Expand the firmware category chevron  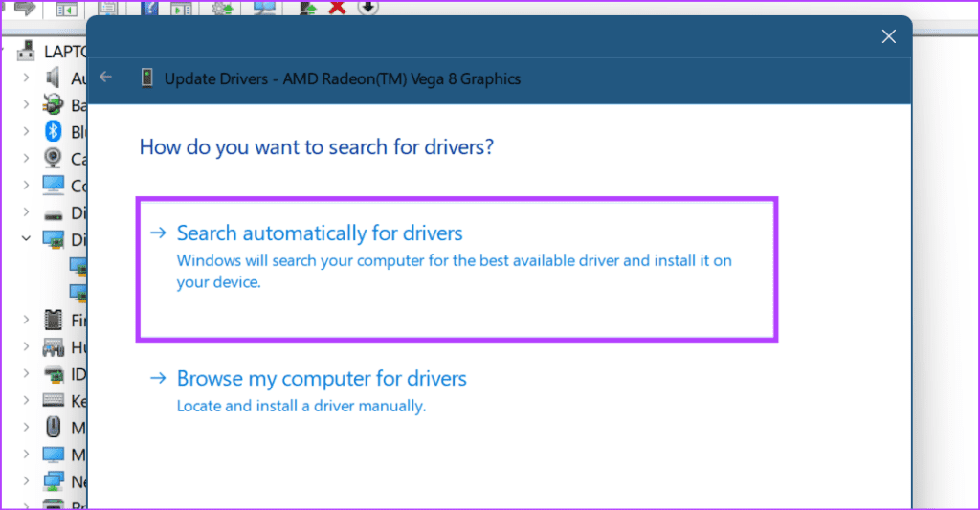click(26, 320)
